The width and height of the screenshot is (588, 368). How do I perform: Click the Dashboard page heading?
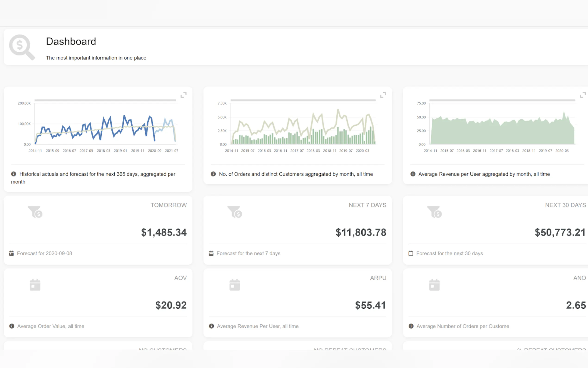[71, 41]
